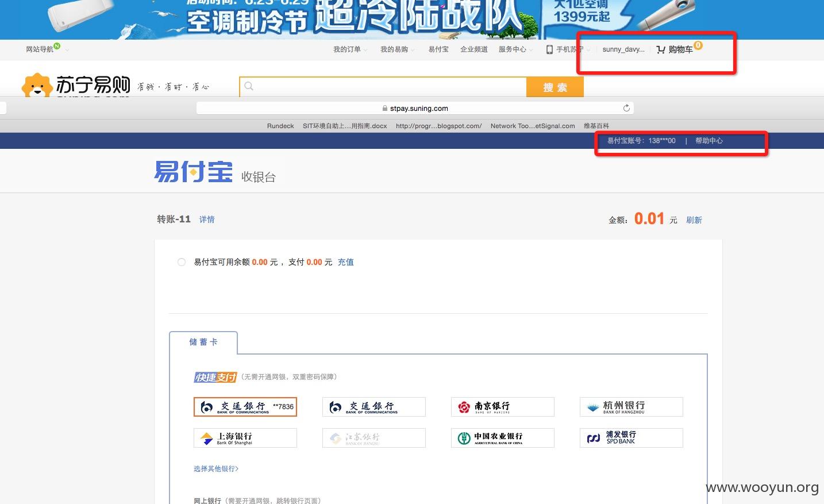
Task: Open SIT环境自助上 docx bookmark
Action: [x=345, y=126]
